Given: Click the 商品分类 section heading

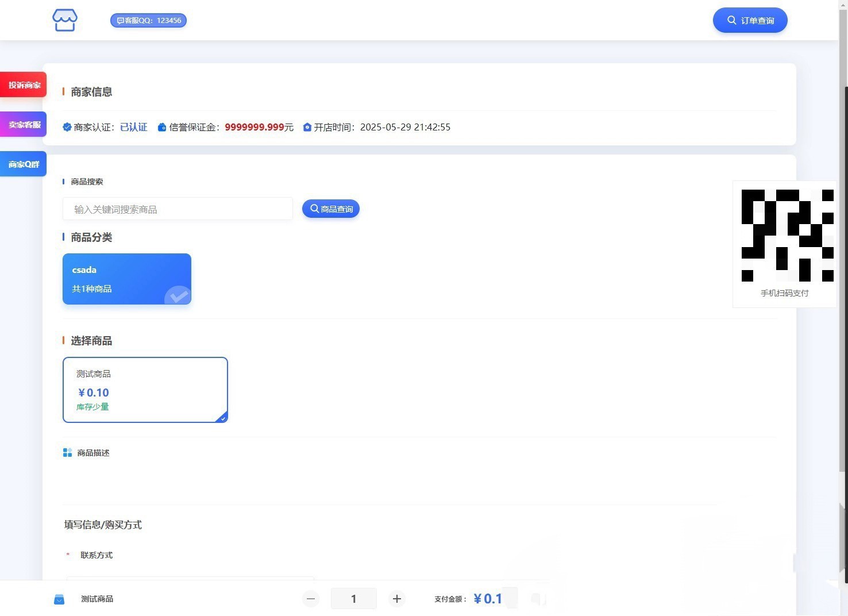Looking at the screenshot, I should coord(91,237).
